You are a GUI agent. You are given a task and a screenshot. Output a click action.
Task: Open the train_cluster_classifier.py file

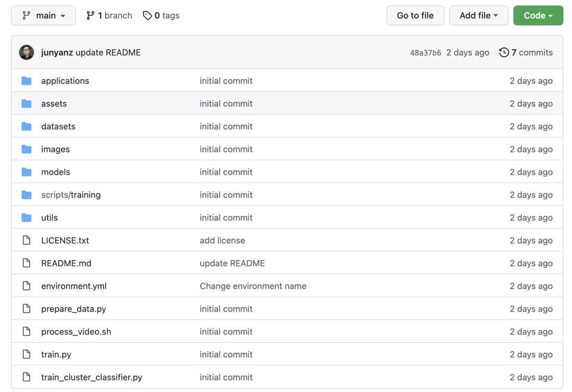92,377
